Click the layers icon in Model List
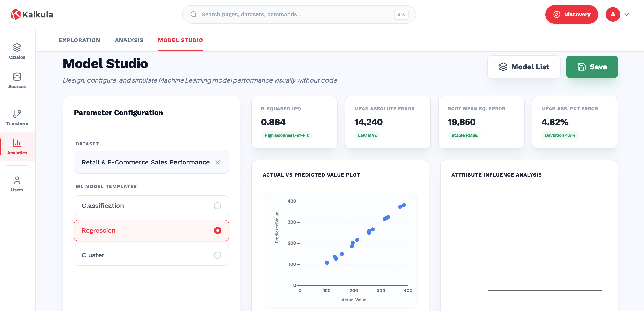The width and height of the screenshot is (644, 311). tap(503, 67)
